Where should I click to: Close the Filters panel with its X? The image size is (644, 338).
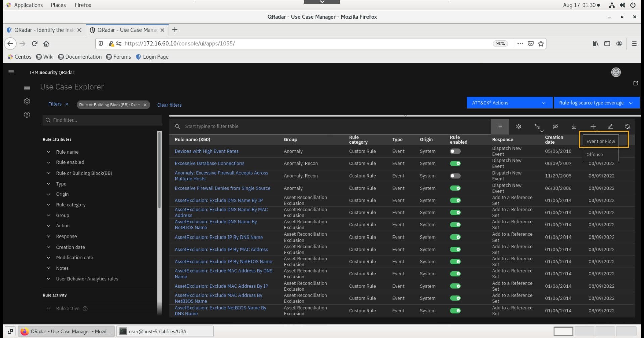(67, 104)
